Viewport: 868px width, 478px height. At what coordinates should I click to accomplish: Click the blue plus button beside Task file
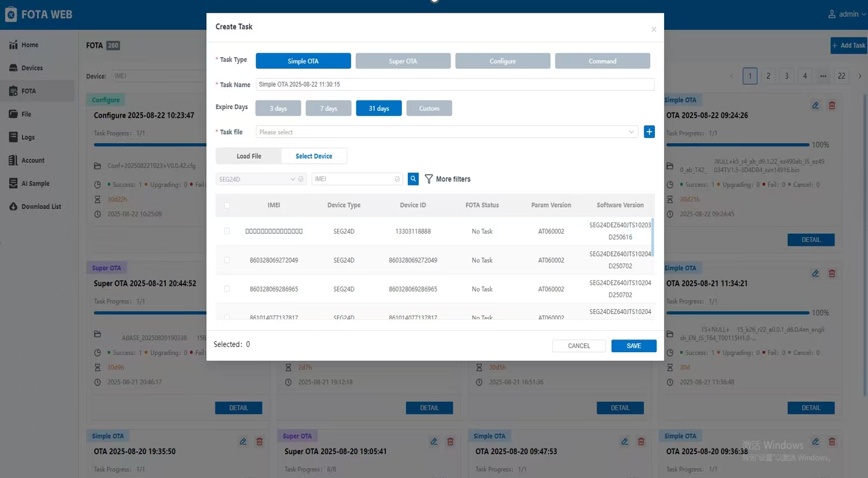click(x=649, y=132)
